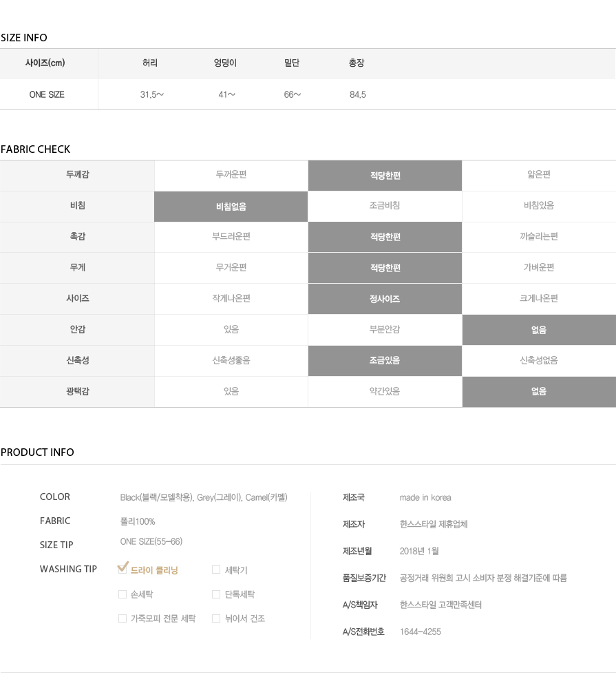
Task: Click the 약간있음 cell
Action: [x=385, y=391]
